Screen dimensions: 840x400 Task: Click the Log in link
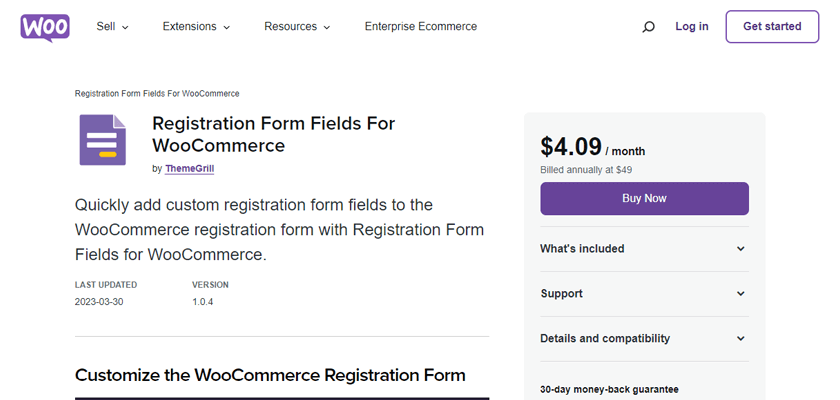pos(692,27)
